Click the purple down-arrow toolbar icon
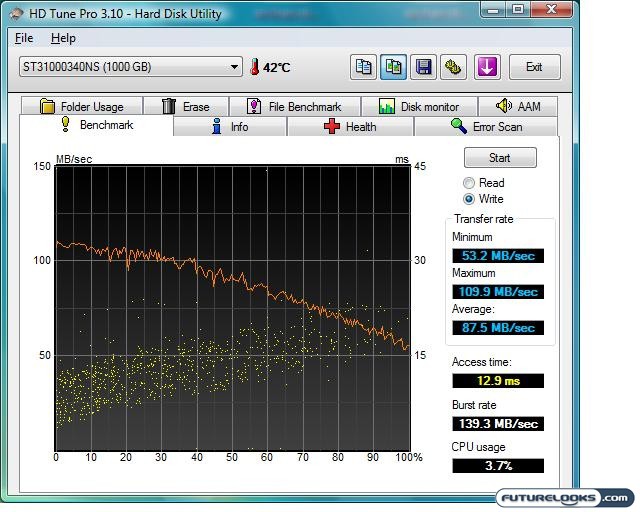This screenshot has width=640, height=512. click(x=487, y=67)
